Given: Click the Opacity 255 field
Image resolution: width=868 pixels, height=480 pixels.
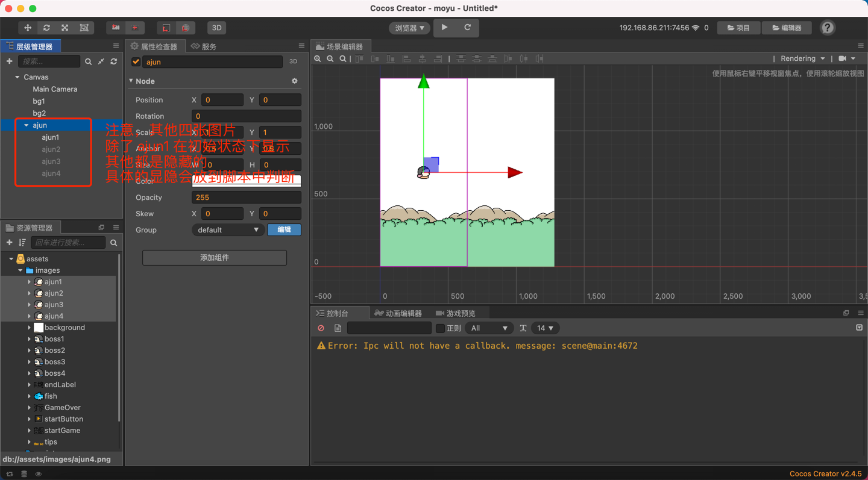Looking at the screenshot, I should click(x=247, y=197).
